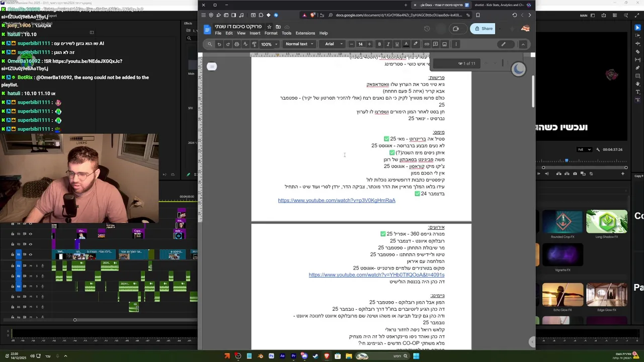
Task: Enable voice-over record on A4
Action: point(43,297)
